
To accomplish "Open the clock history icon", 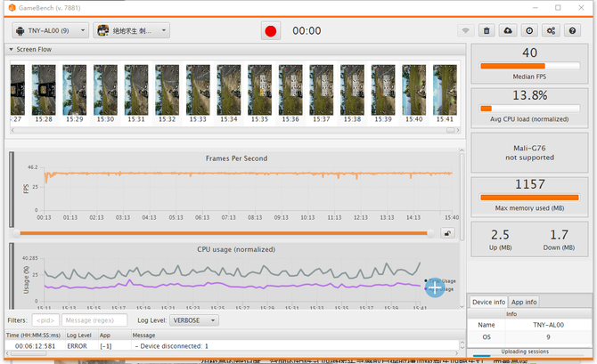I will (x=529, y=30).
